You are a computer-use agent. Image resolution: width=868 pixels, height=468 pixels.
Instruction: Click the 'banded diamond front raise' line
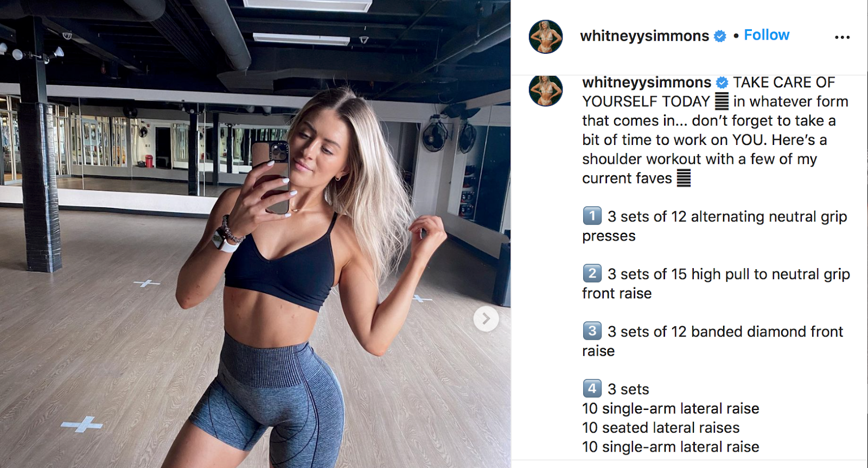(713, 341)
